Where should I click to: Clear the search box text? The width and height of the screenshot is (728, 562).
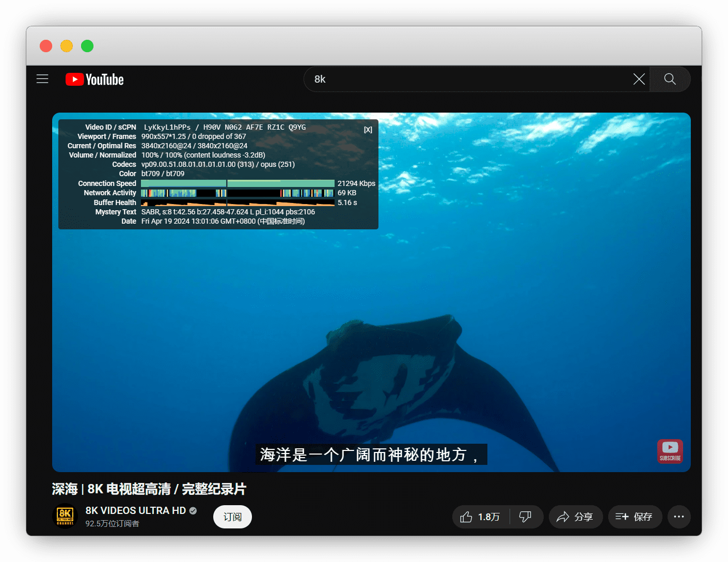[x=639, y=79]
